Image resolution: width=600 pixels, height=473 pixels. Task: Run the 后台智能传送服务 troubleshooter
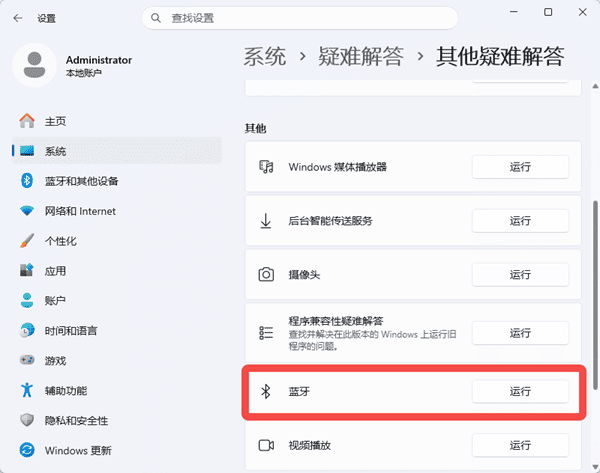click(520, 221)
